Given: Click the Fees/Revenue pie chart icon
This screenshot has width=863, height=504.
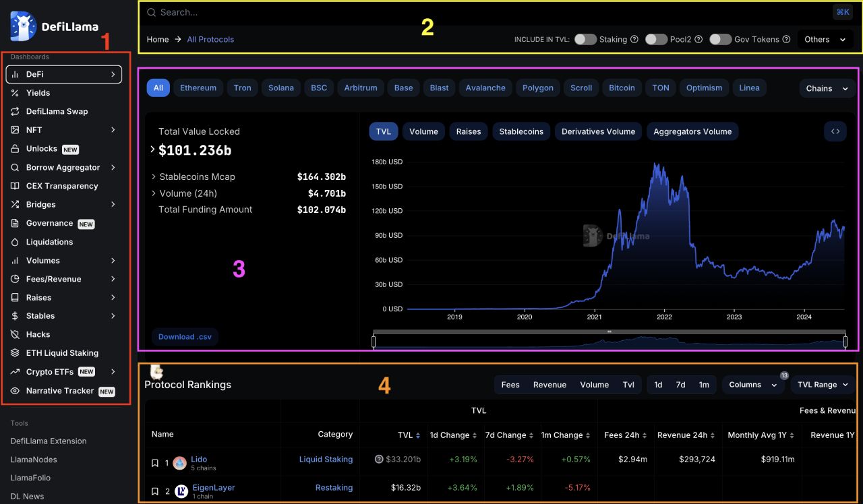Looking at the screenshot, I should click(15, 279).
